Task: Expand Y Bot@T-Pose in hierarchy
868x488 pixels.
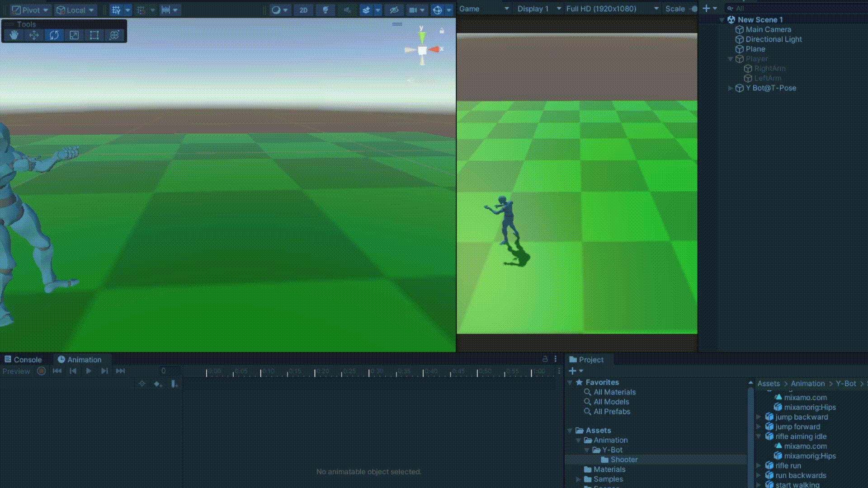Action: point(730,88)
